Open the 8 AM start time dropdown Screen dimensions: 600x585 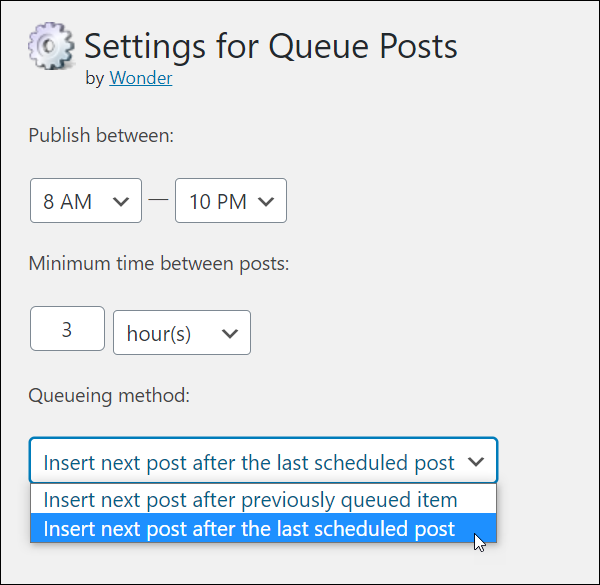(x=86, y=200)
